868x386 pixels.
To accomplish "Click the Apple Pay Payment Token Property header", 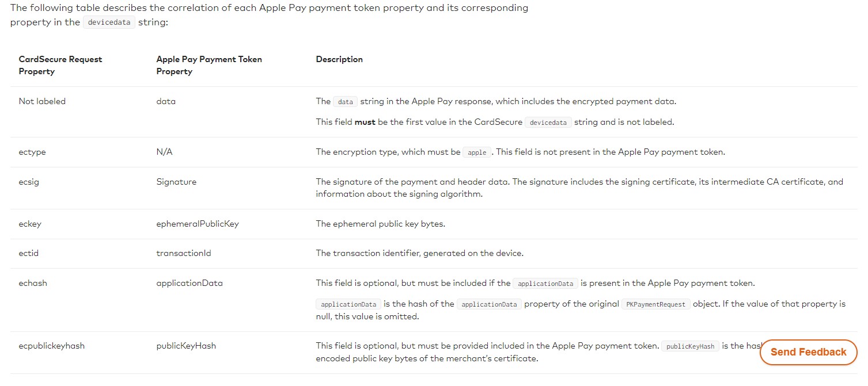I will (x=209, y=66).
